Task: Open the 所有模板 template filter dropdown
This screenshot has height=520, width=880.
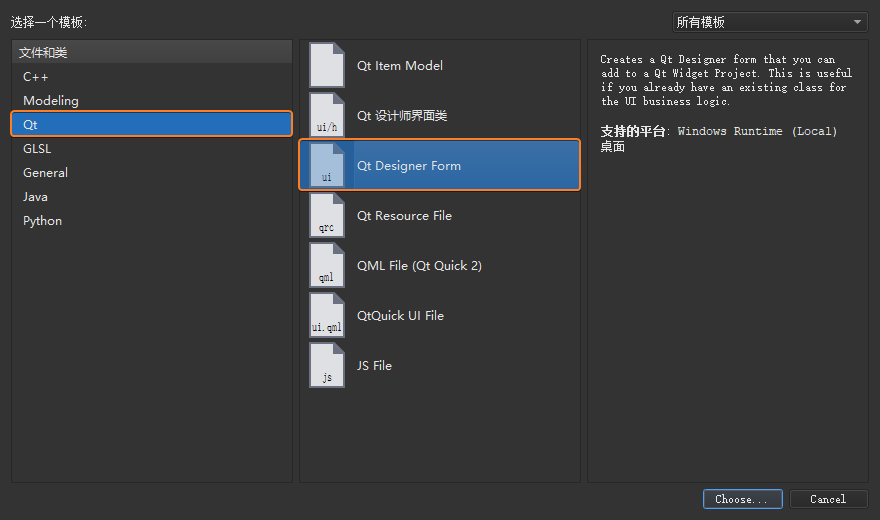Action: click(x=769, y=22)
